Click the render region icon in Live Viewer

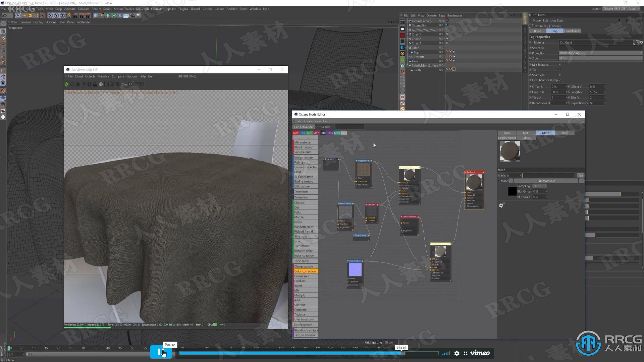coord(107,84)
